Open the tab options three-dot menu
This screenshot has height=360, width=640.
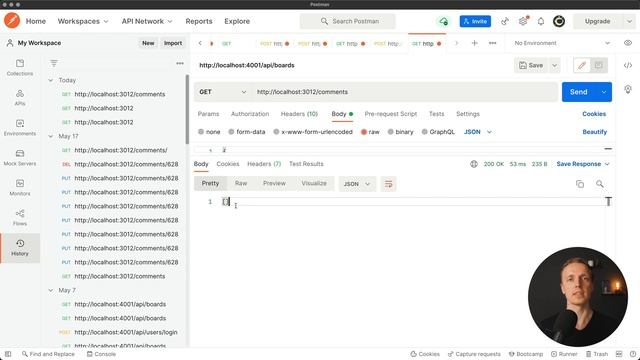[x=493, y=43]
